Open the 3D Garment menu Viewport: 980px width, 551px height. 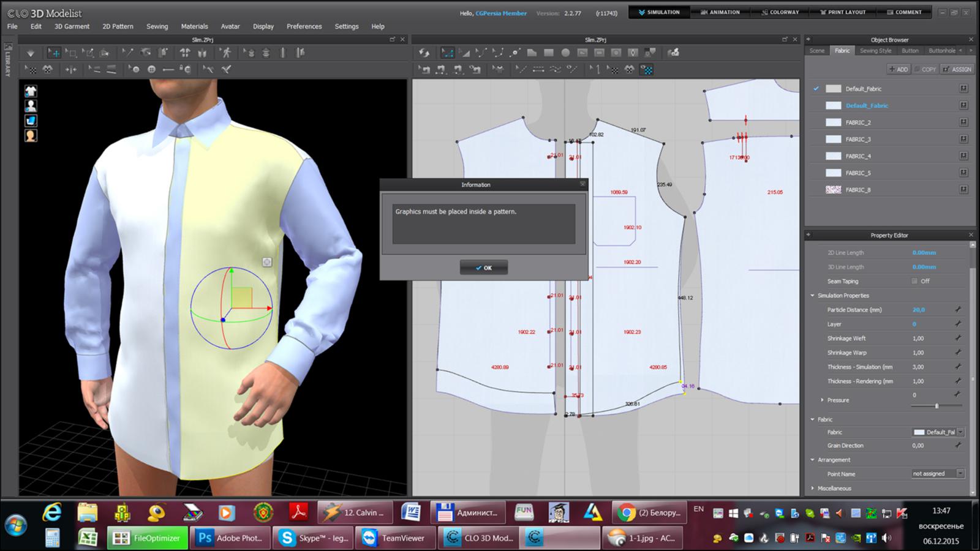coord(72,26)
